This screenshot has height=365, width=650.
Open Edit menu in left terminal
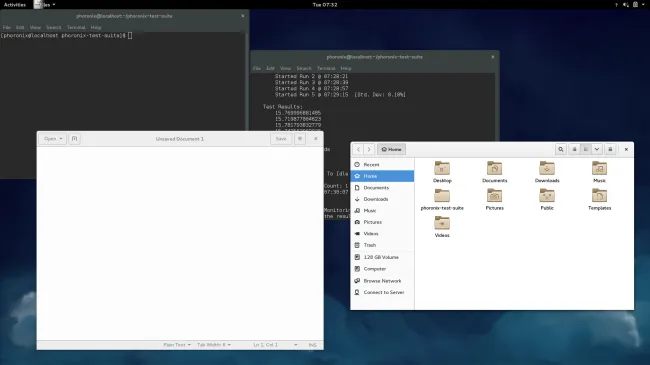click(x=20, y=27)
